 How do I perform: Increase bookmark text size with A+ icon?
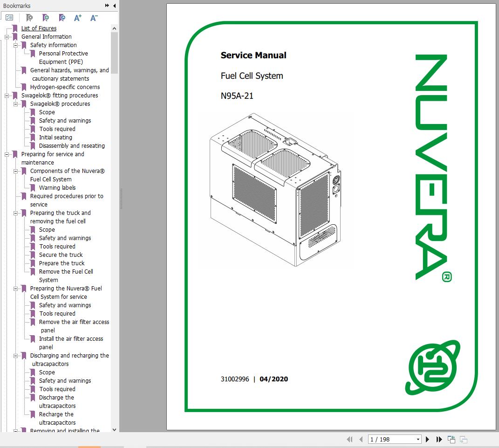click(x=77, y=18)
